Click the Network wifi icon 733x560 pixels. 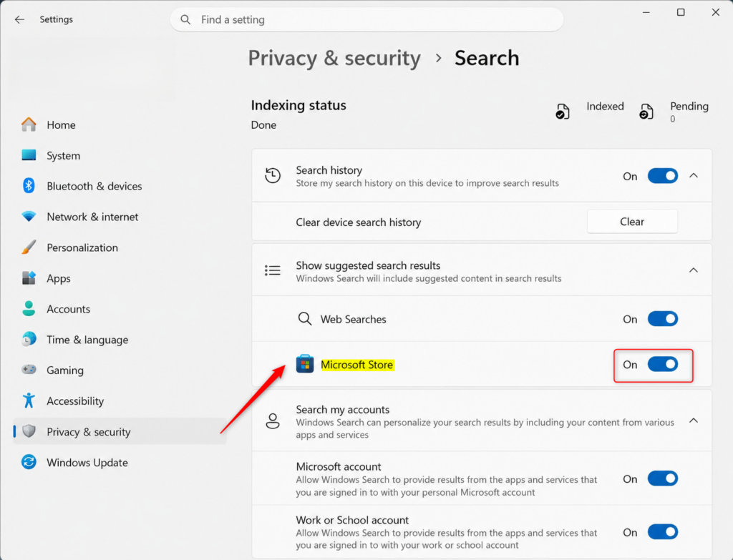click(x=29, y=217)
